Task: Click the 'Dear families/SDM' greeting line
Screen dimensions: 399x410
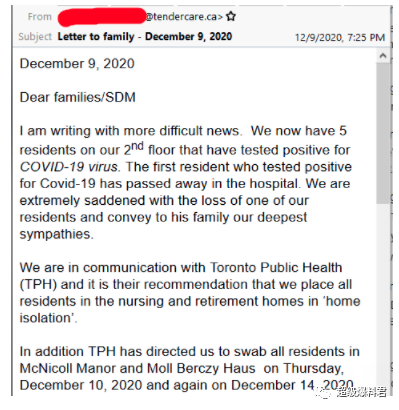Action: click(x=78, y=97)
